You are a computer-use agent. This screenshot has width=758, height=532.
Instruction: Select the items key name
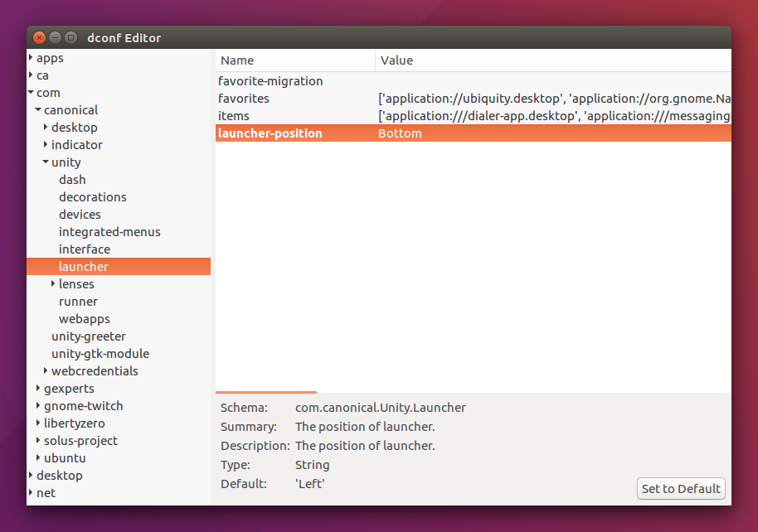[234, 116]
